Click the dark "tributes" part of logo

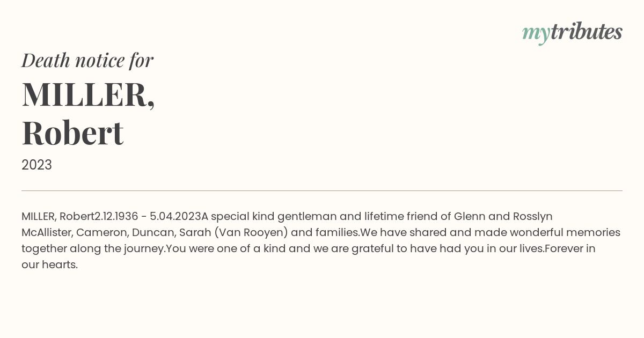click(587, 32)
